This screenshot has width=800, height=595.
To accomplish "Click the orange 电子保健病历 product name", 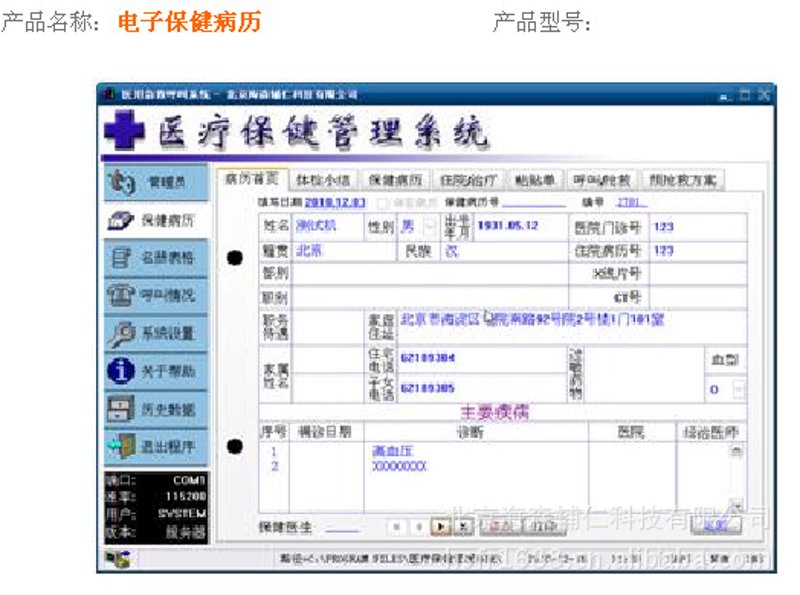I will 189,22.
